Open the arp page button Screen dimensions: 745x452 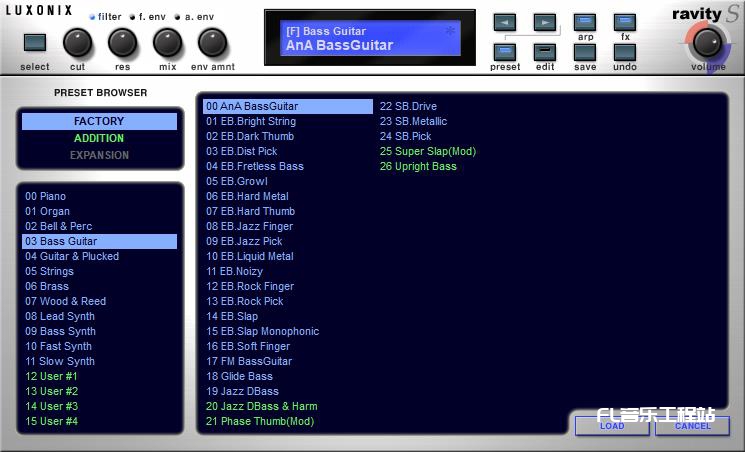585,22
